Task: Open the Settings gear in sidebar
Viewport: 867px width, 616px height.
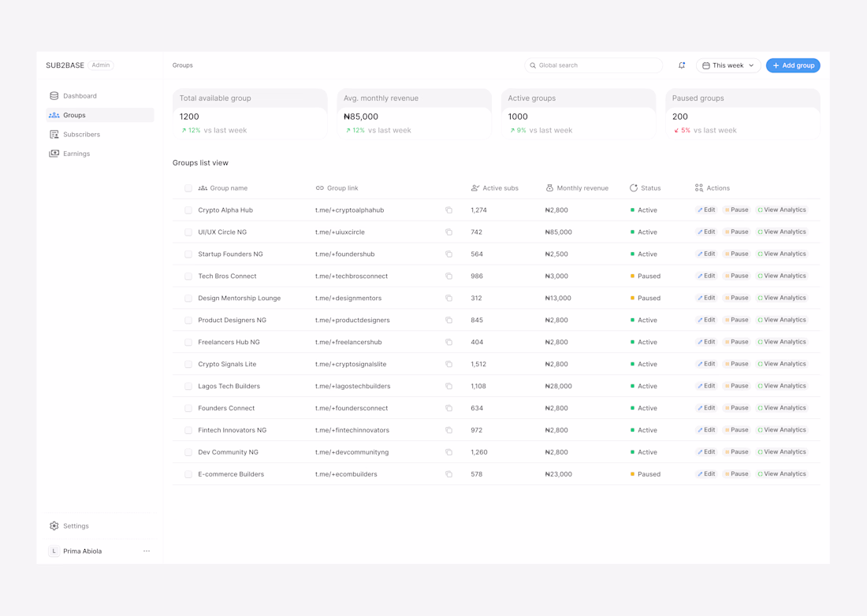Action: pyautogui.click(x=54, y=526)
